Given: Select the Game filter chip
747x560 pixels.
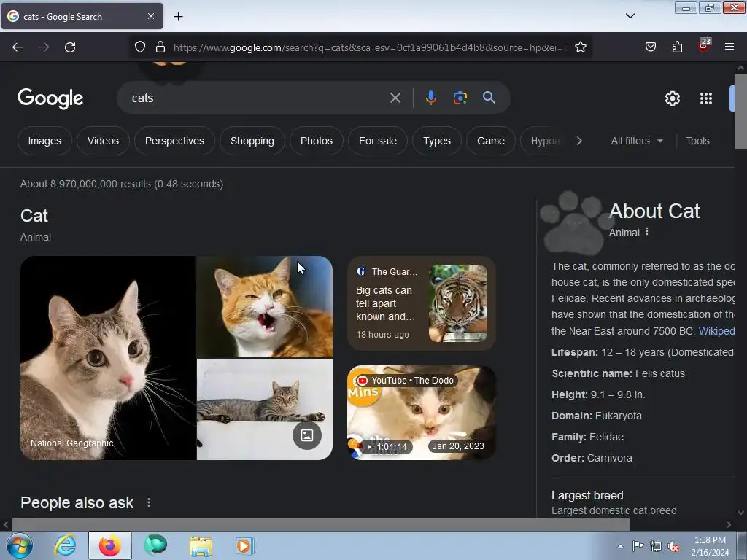Looking at the screenshot, I should (491, 141).
